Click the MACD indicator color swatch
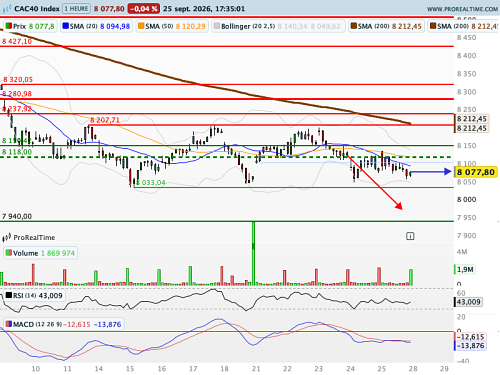Screen dimensions: 500x375 point(9,324)
